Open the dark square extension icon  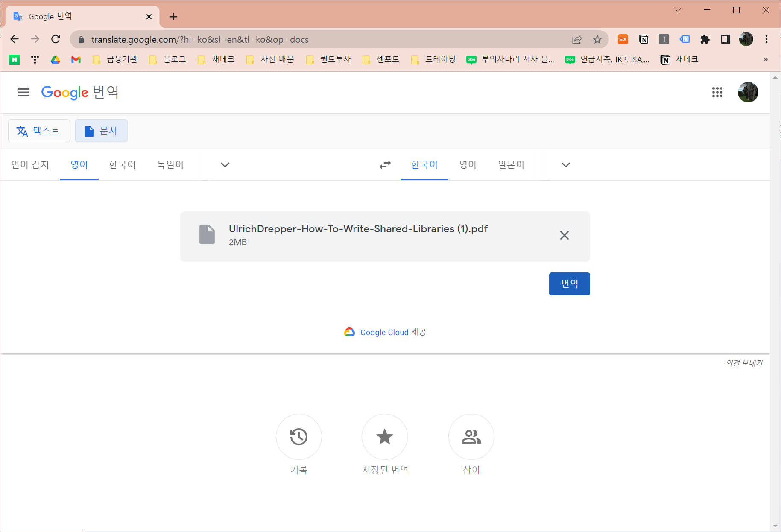click(x=664, y=39)
